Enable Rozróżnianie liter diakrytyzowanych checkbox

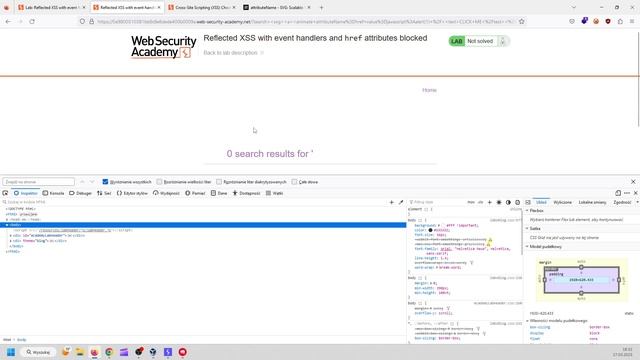pyautogui.click(x=219, y=182)
